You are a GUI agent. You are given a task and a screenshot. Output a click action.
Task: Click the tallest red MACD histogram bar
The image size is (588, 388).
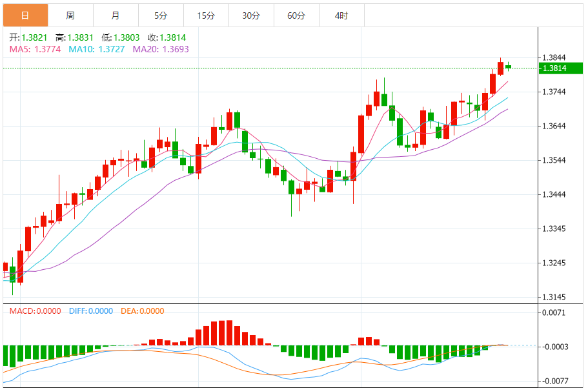(x=230, y=333)
